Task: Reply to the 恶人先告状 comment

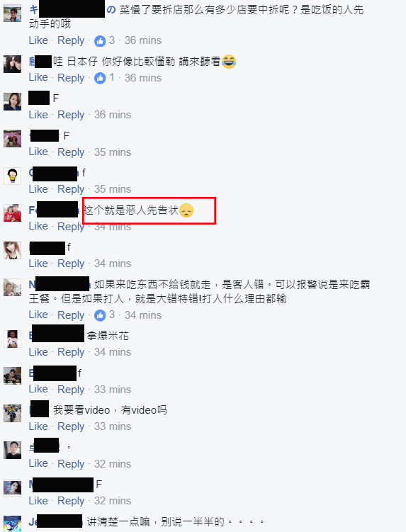Action: point(71,227)
